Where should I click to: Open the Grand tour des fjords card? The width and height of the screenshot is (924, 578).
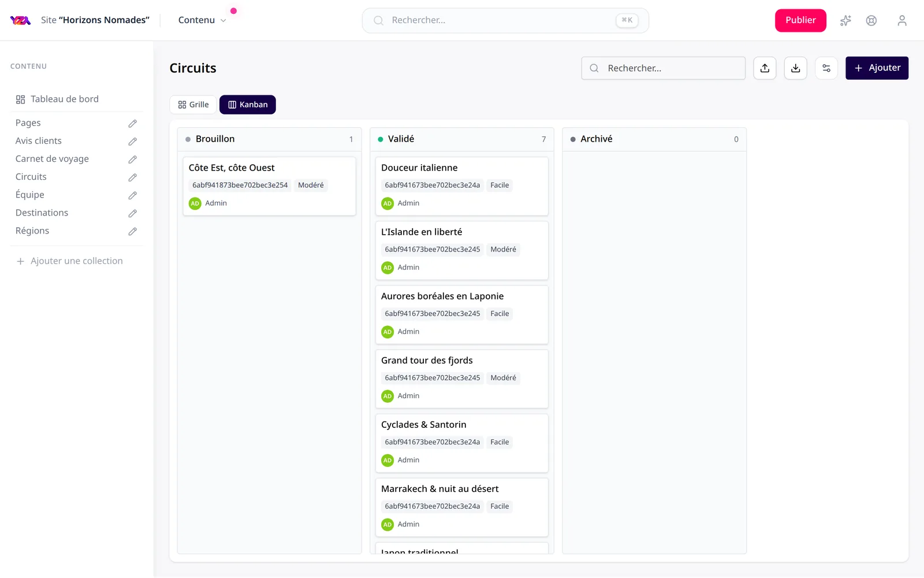pos(462,379)
